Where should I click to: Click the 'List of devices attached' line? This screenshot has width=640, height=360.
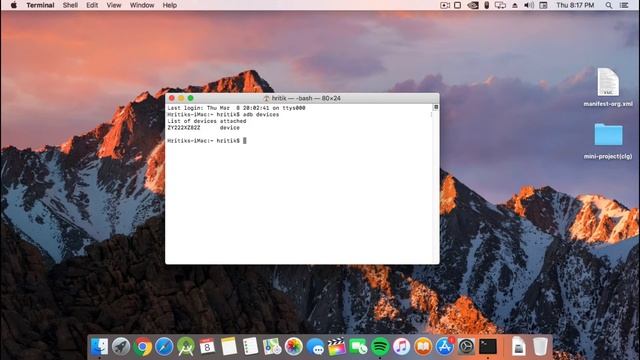tap(207, 121)
